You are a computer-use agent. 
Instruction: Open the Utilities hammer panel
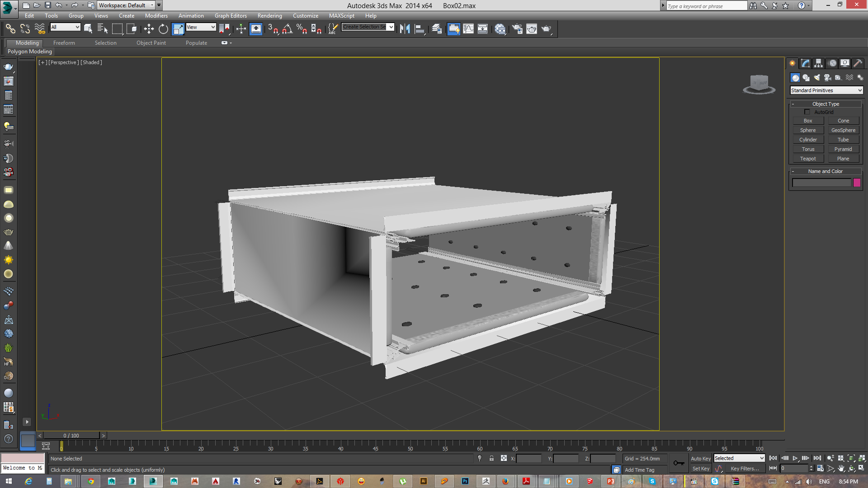(858, 63)
